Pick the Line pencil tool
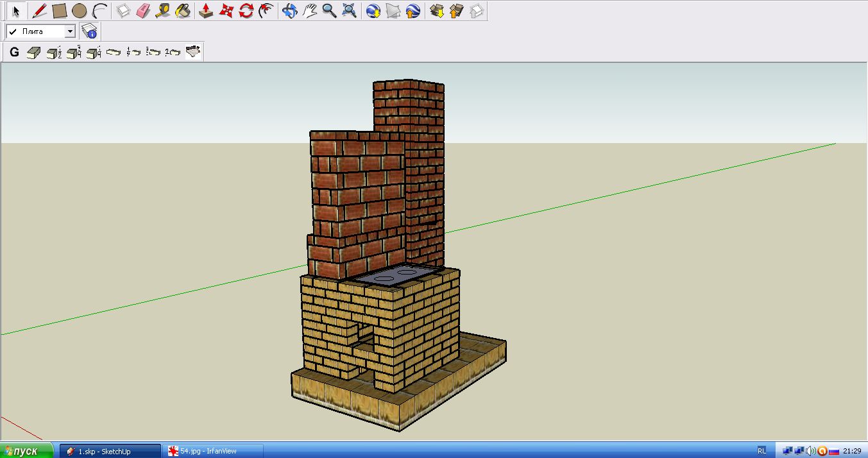 [40, 11]
